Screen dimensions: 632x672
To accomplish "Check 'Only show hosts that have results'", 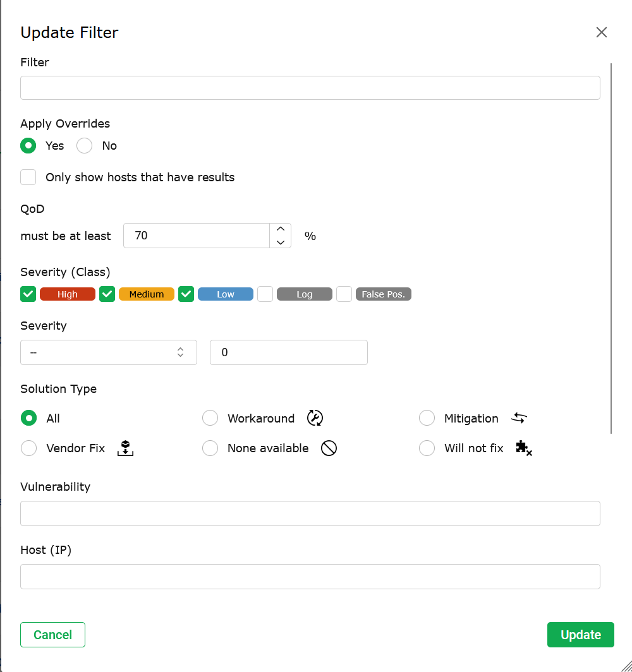I will tap(28, 177).
